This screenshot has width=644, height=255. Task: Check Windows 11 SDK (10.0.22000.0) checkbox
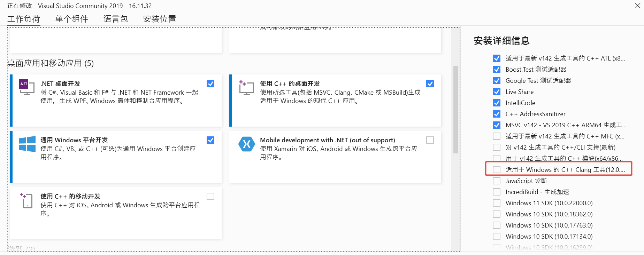coord(497,203)
